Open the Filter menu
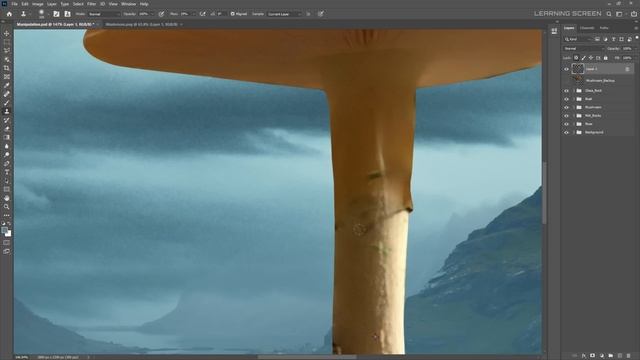The width and height of the screenshot is (640, 360). [x=91, y=4]
